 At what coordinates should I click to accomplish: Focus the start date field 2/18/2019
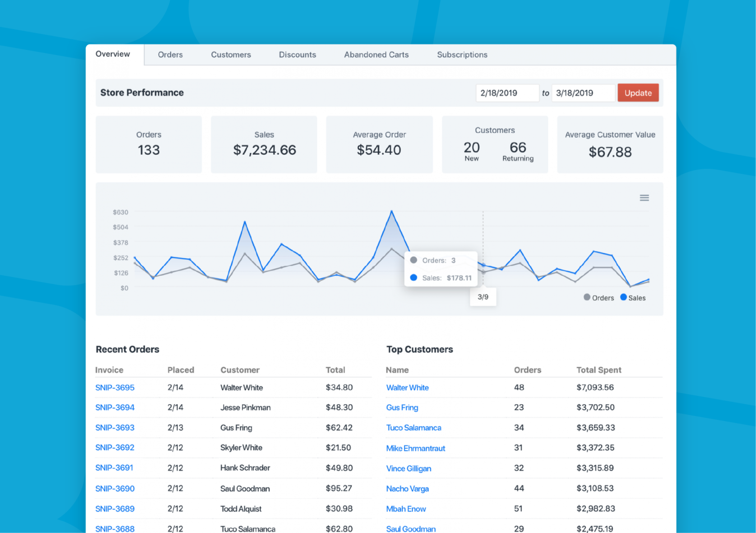pyautogui.click(x=507, y=93)
